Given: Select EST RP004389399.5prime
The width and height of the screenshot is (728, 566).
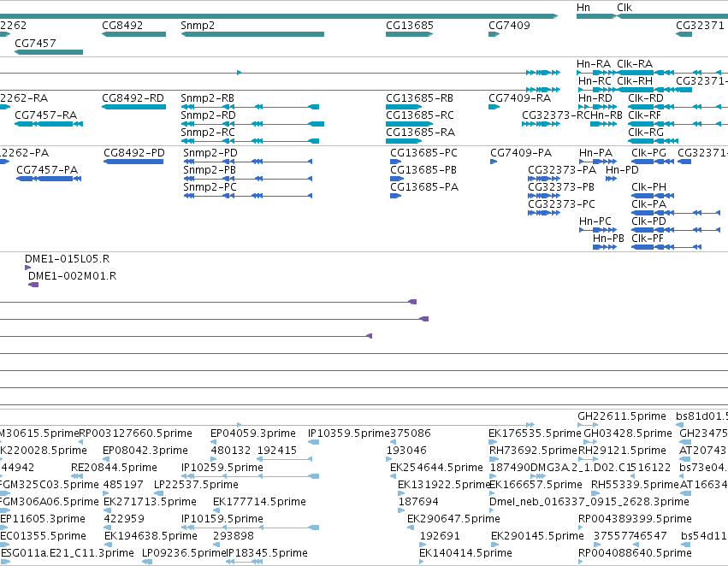Looking at the screenshot, I should pos(635,519).
